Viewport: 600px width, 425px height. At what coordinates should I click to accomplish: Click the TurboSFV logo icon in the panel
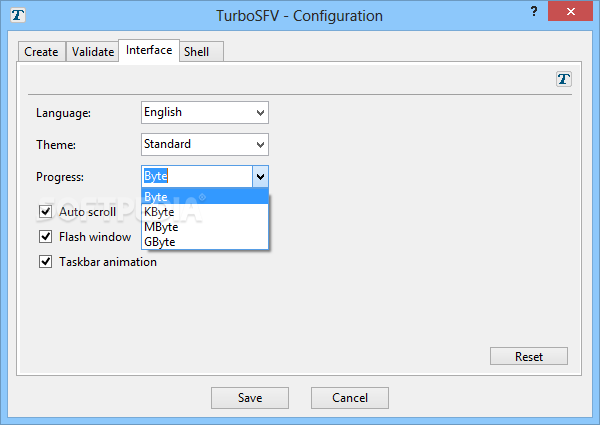(x=564, y=79)
